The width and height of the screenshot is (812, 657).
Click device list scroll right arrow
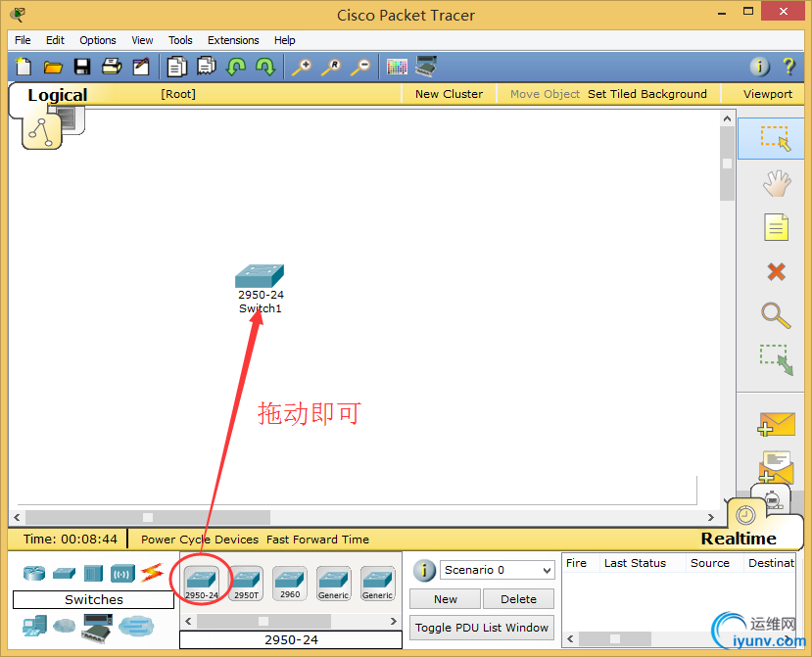point(394,621)
